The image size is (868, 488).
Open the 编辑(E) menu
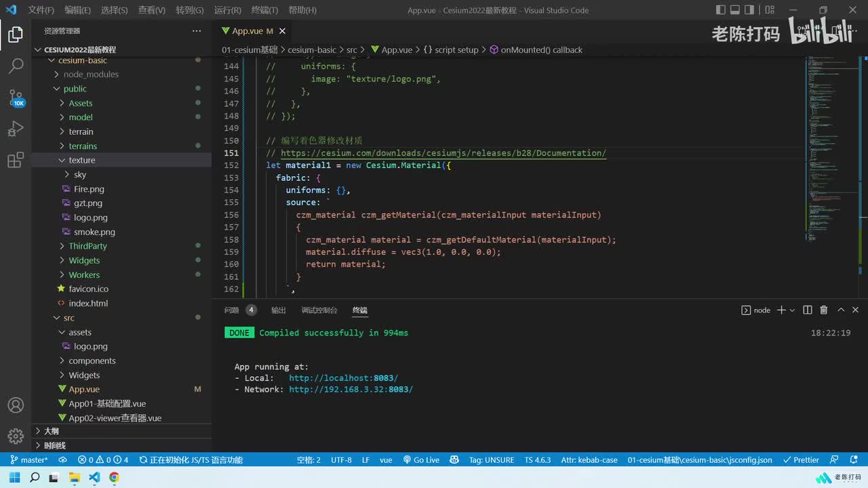click(x=77, y=10)
